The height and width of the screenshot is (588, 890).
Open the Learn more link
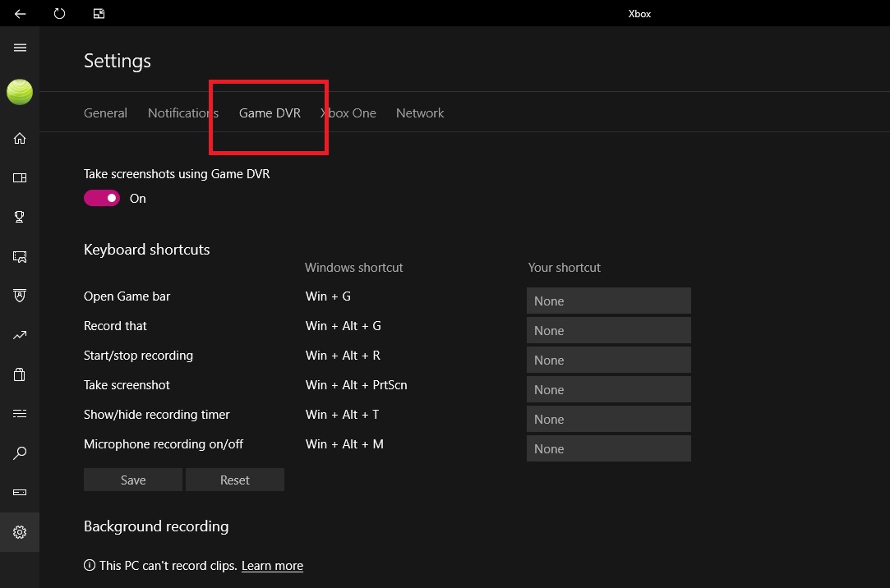[x=273, y=566]
